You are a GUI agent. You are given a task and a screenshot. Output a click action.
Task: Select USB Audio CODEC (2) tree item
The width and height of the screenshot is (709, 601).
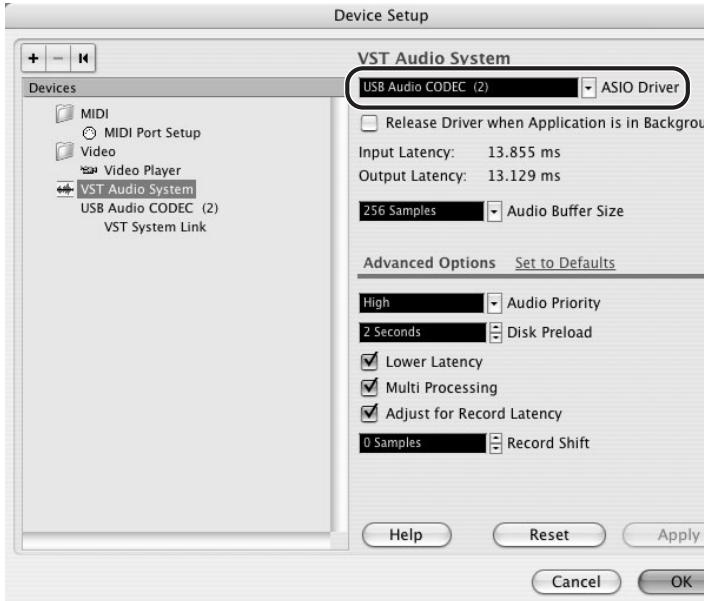click(149, 208)
